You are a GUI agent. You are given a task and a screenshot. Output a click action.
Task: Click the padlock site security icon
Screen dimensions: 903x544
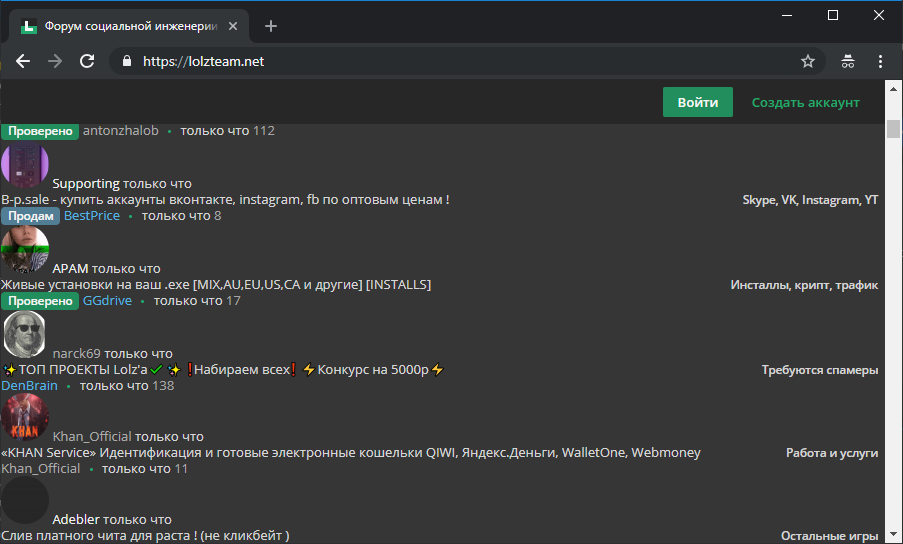[127, 61]
